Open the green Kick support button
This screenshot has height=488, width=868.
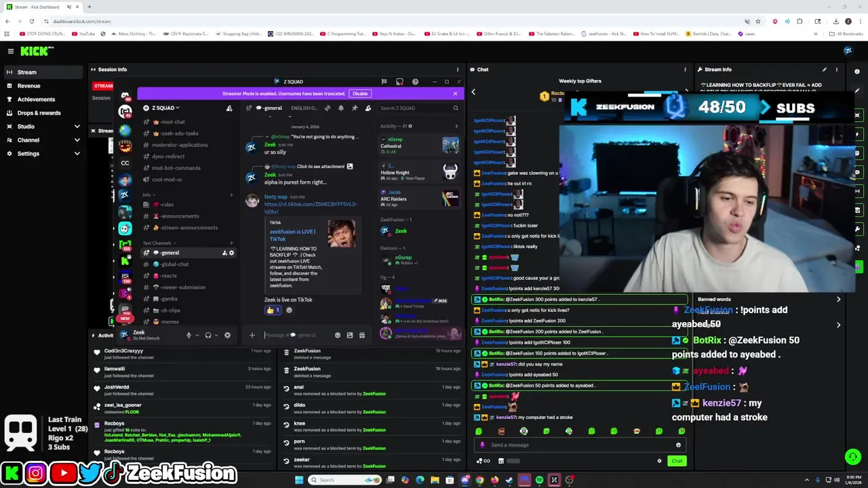(x=853, y=457)
